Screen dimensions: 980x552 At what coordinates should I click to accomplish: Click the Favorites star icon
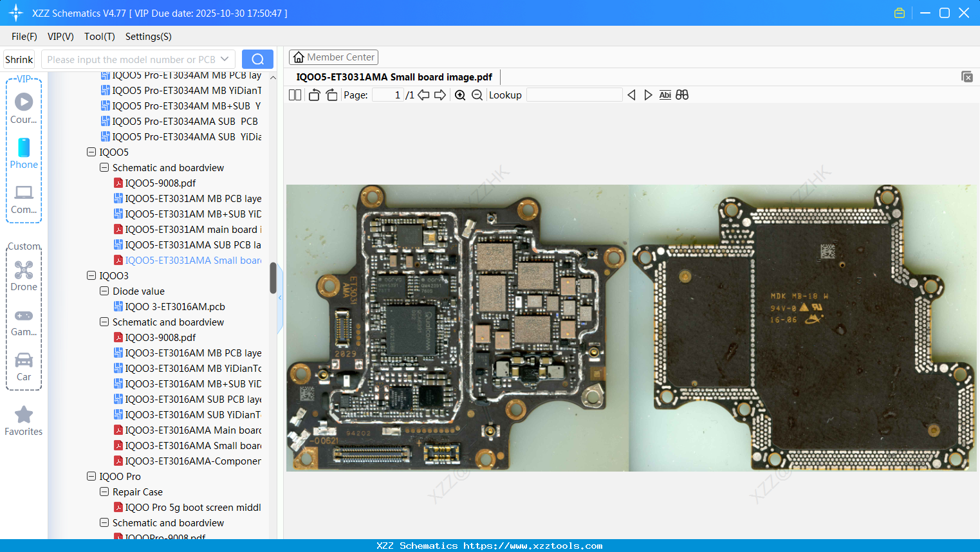pos(24,415)
